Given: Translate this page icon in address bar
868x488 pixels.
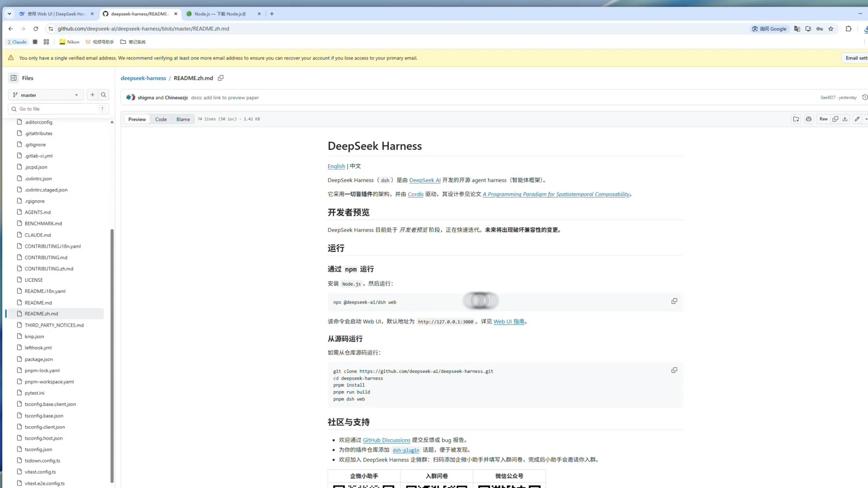Looking at the screenshot, I should pos(797,29).
